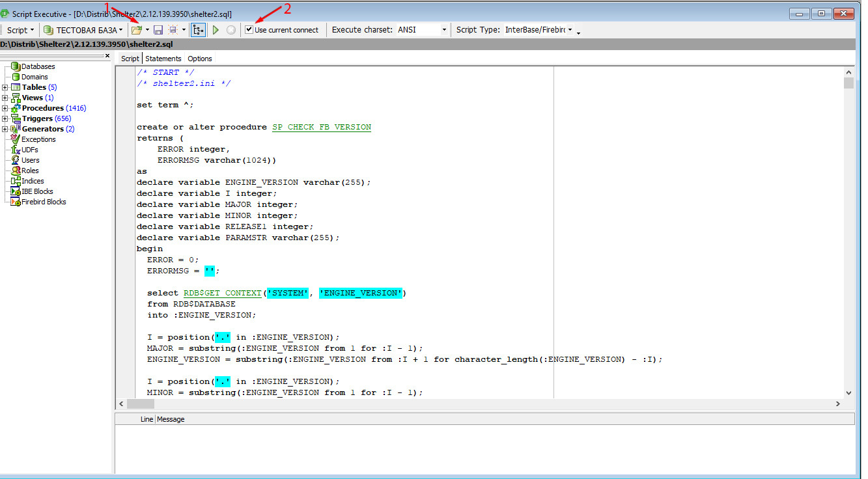
Task: Click the Databases icon in the tree
Action: [16, 66]
